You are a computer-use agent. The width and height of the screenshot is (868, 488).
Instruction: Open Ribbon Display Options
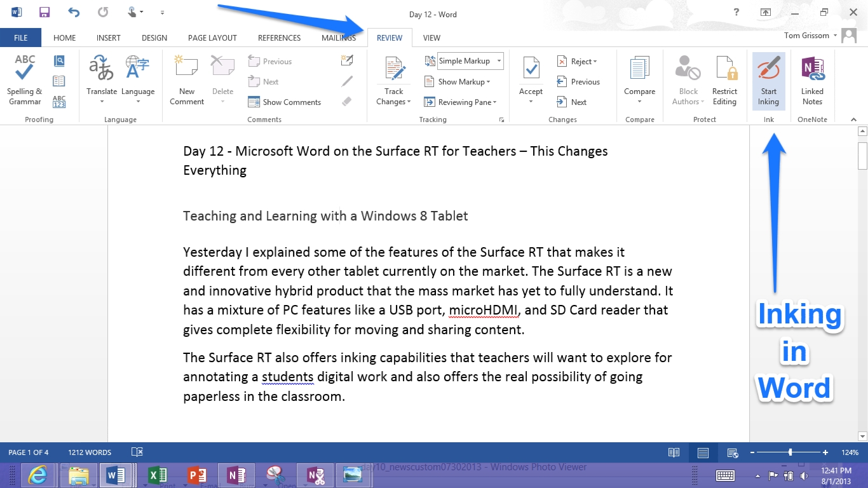click(766, 12)
